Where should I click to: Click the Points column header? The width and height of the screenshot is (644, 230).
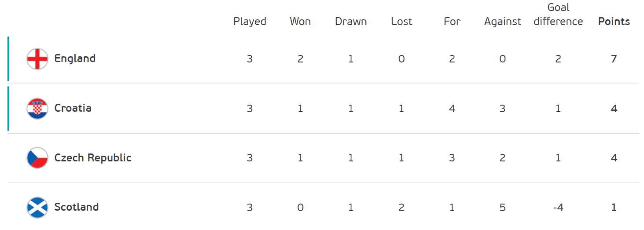614,22
